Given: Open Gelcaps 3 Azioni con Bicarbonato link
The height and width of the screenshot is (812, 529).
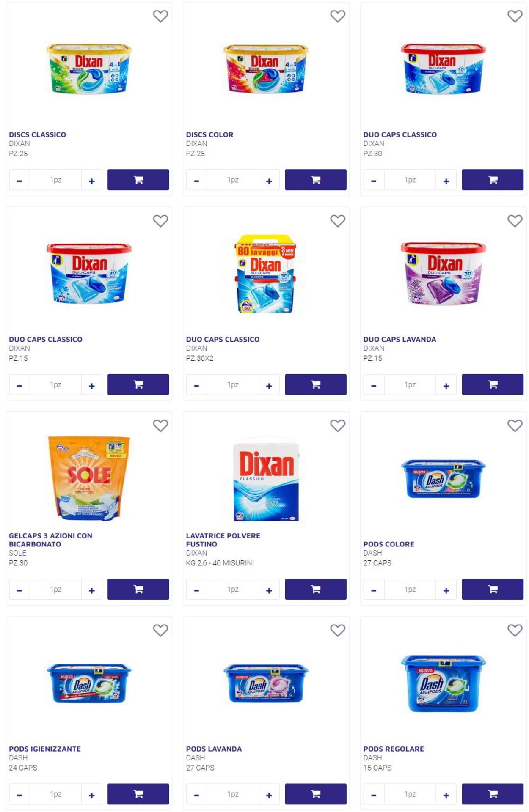Looking at the screenshot, I should 50,540.
